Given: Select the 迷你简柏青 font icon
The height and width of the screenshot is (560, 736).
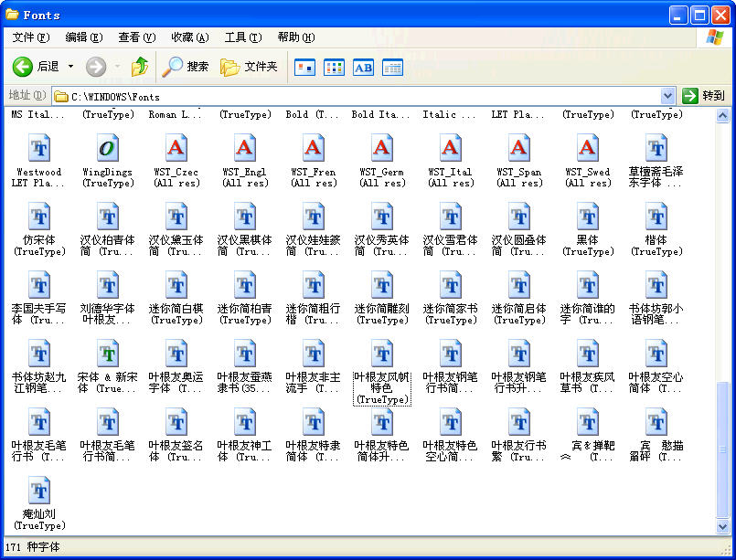Looking at the screenshot, I should point(245,285).
